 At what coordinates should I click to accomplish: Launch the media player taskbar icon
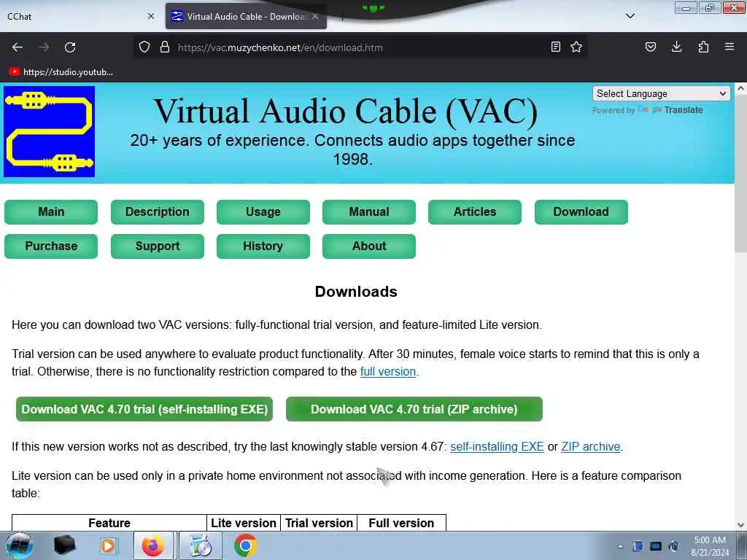[108, 545]
